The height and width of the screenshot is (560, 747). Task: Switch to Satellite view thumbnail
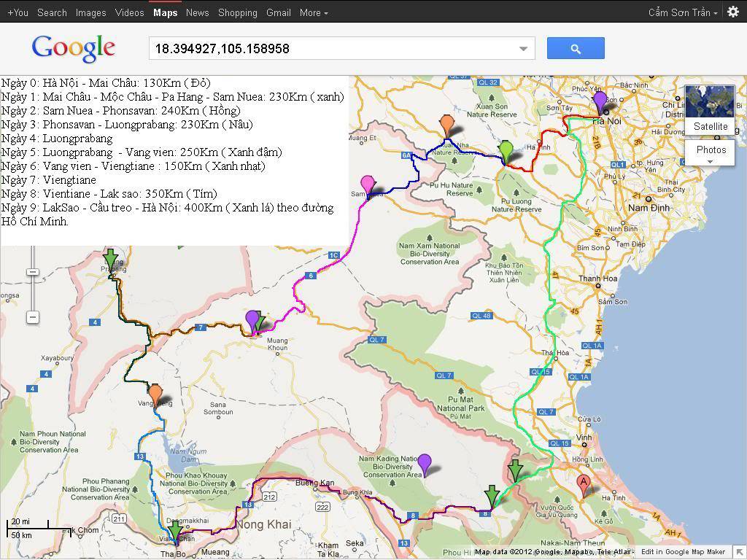click(x=710, y=109)
